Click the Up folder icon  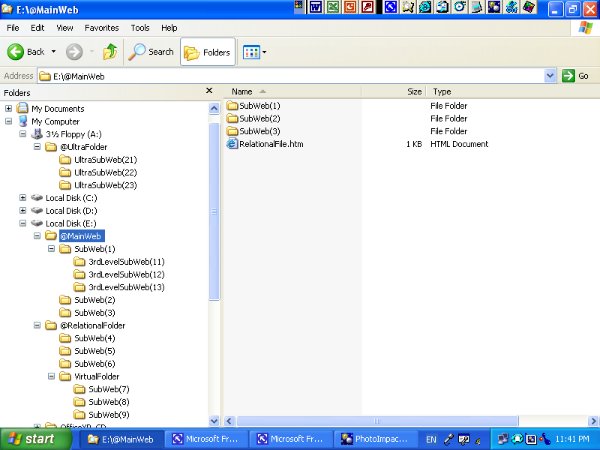110,51
